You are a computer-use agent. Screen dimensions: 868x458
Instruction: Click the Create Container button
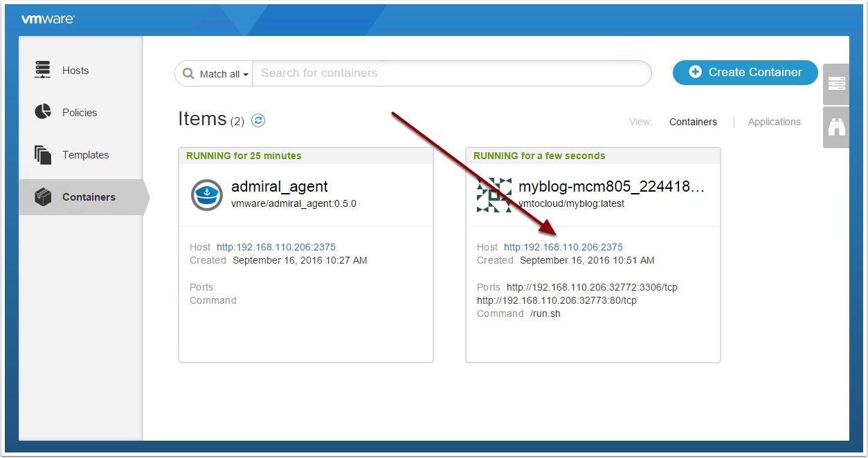745,72
